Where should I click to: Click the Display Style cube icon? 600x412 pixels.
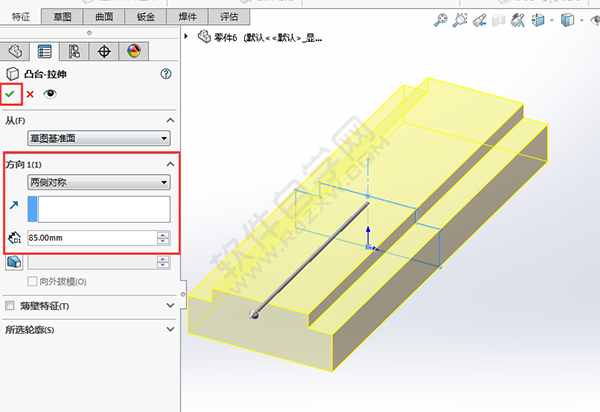click(567, 20)
